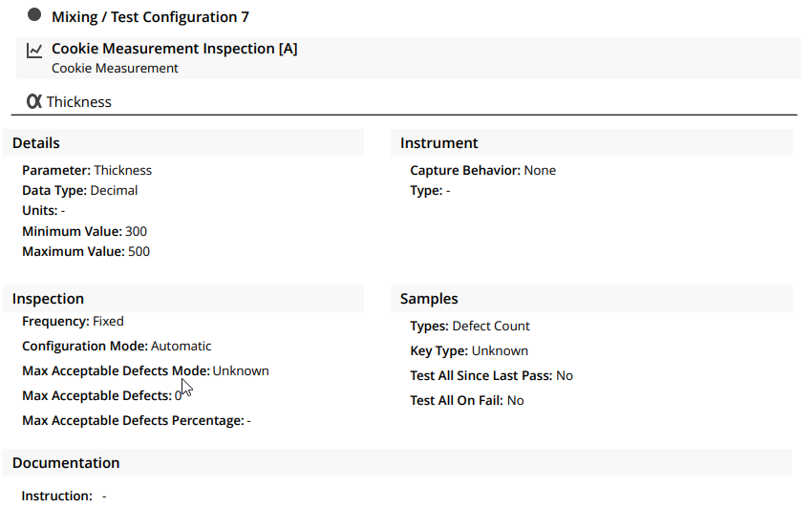Viewport: 812px width, 507px height.
Task: Toggle the Samples section header
Action: (591, 299)
